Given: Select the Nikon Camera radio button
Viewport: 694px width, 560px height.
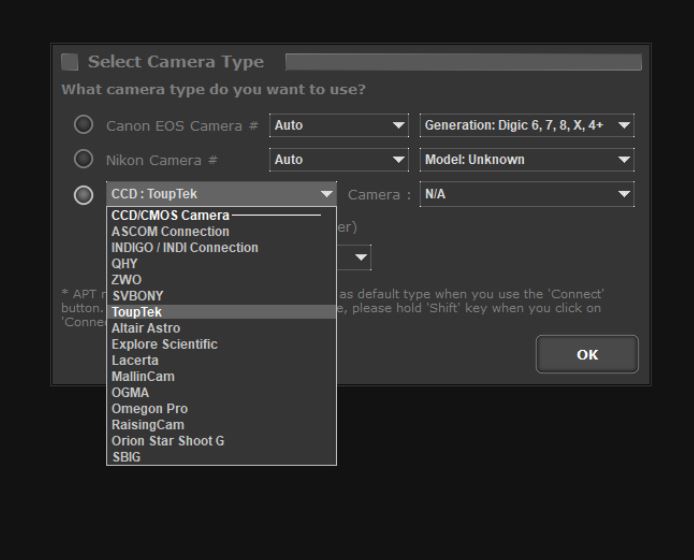Looking at the screenshot, I should click(83, 159).
